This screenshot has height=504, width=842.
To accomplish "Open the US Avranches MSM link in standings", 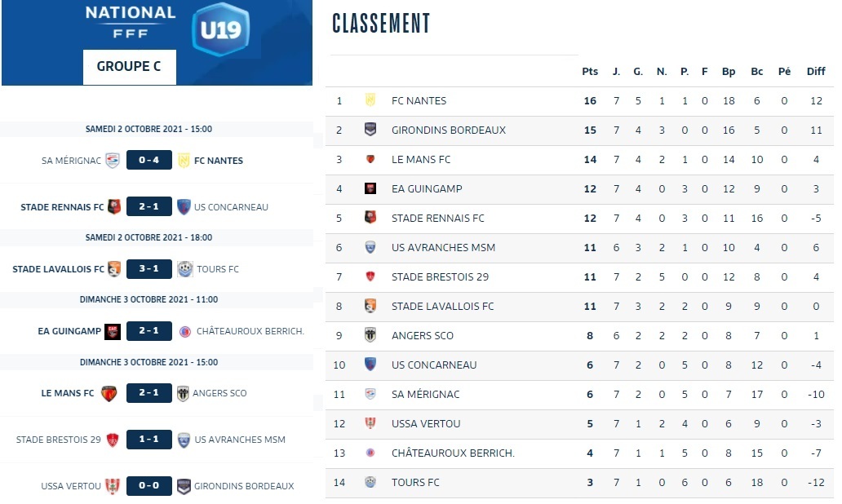I will [443, 247].
